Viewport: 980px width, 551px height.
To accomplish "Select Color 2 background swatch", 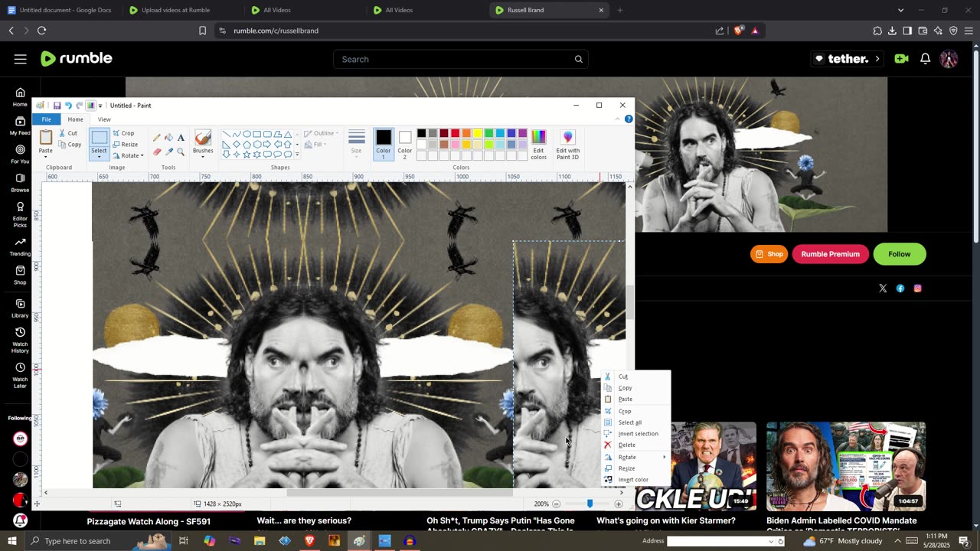I will [x=405, y=144].
